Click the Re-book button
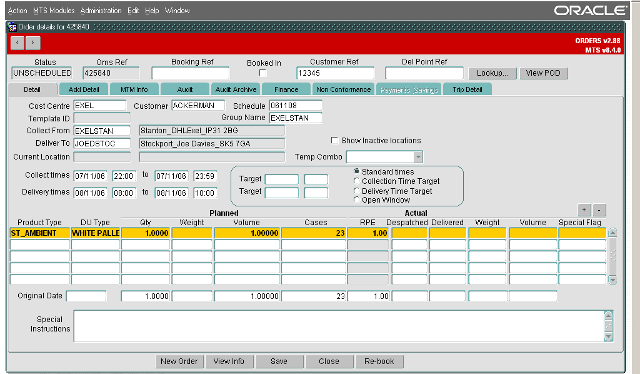Viewport: 640px width, 374px height. click(379, 361)
